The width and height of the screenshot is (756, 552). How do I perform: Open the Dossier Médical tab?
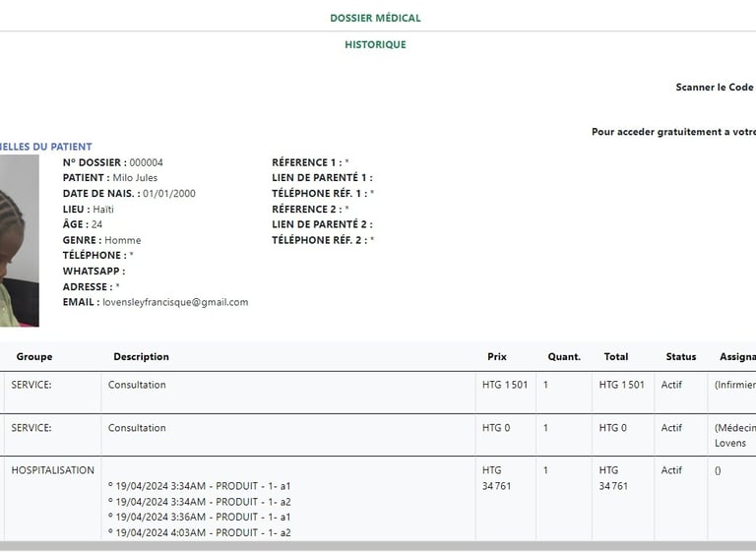tap(375, 18)
